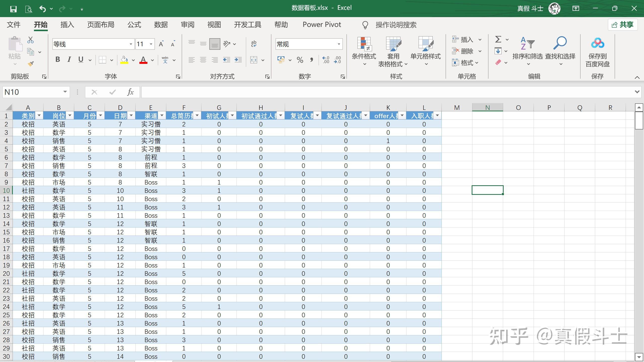Click the Name Box showing N10
This screenshot has width=644, height=362.
pyautogui.click(x=33, y=92)
